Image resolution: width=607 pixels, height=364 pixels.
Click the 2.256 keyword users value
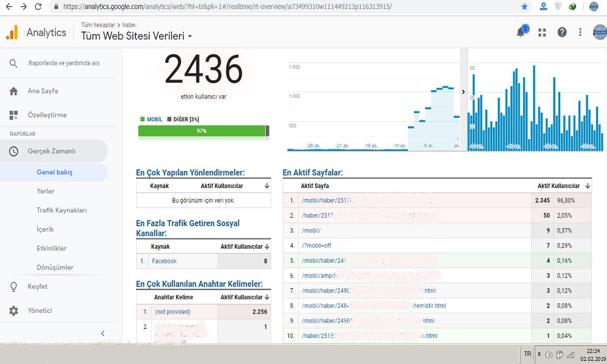click(x=260, y=312)
